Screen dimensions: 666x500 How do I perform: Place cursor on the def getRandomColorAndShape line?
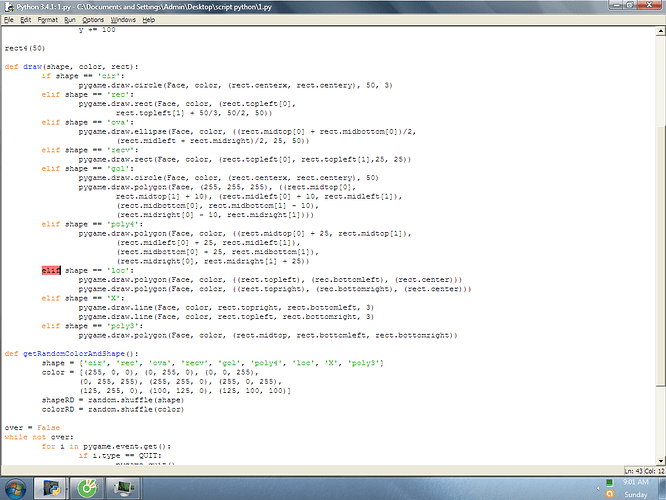(70, 353)
